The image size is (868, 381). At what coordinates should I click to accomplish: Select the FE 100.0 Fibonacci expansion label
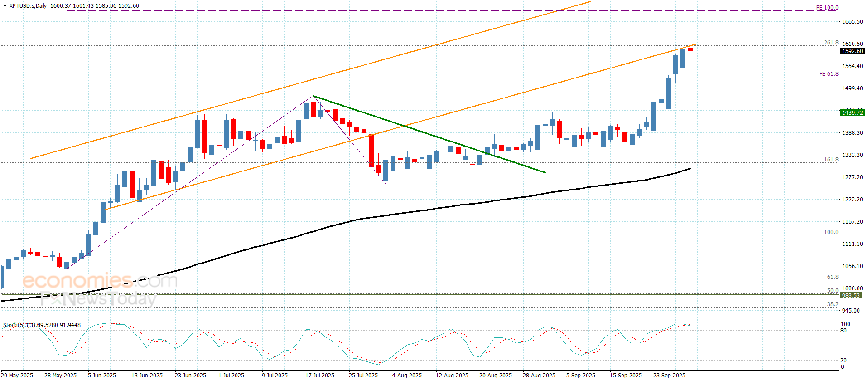tap(827, 8)
